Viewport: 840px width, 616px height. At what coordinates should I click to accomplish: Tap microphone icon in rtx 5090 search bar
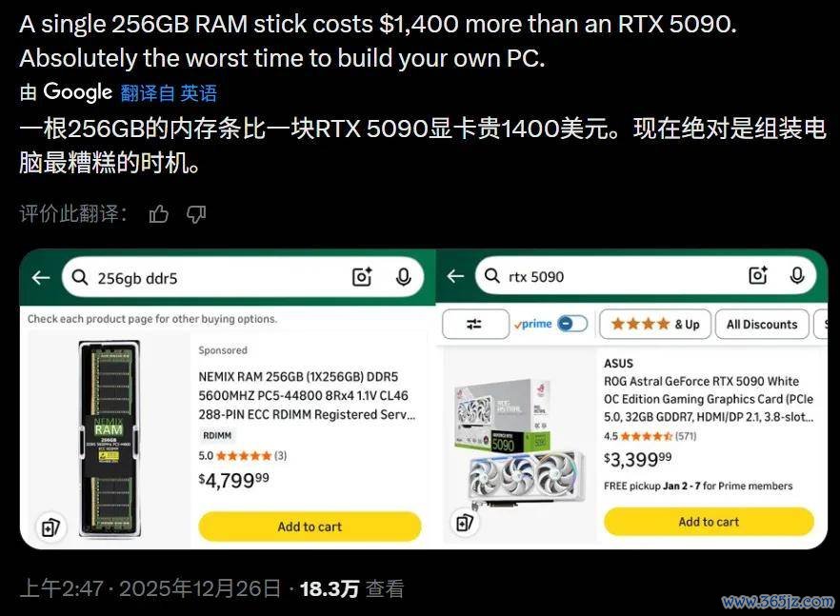[797, 275]
